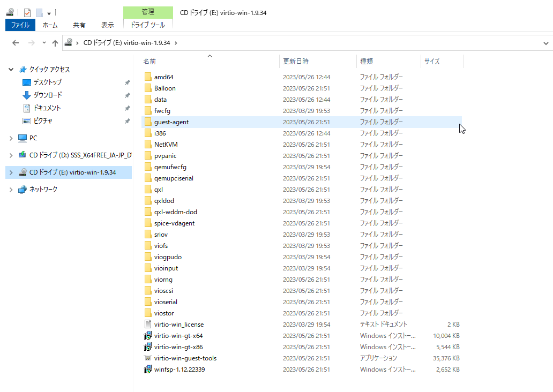Open the ドライブ ツール ribbon tab
The width and height of the screenshot is (553, 392).
(x=148, y=25)
